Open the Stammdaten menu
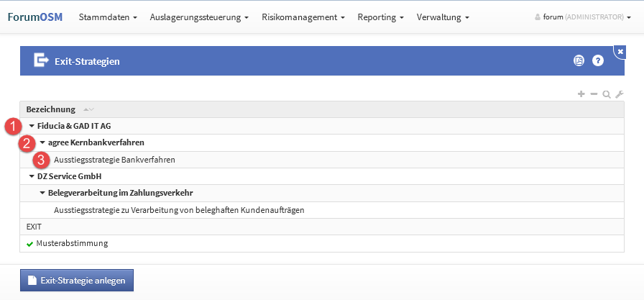644x300 pixels. click(108, 17)
